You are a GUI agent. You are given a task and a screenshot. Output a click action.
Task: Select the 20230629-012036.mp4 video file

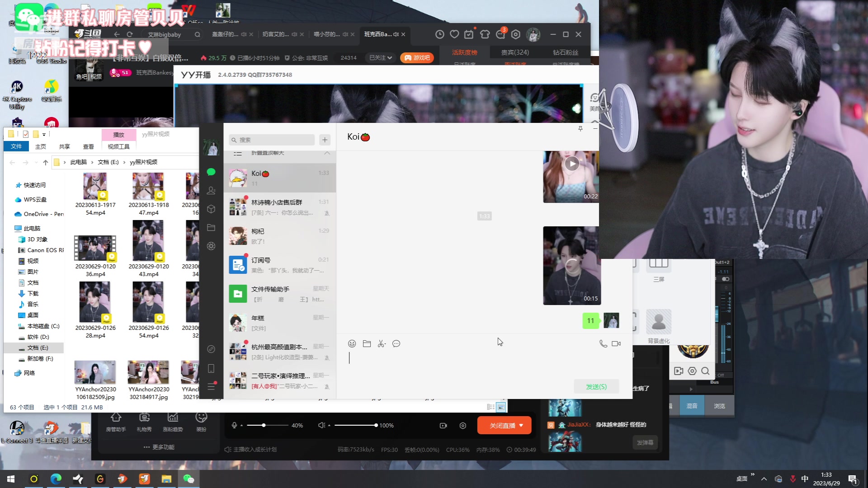pos(95,256)
